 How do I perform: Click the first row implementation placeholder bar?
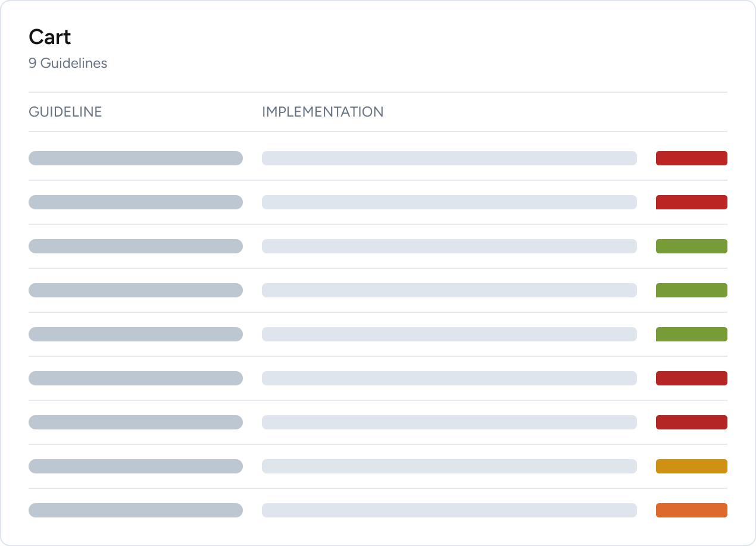coord(449,158)
